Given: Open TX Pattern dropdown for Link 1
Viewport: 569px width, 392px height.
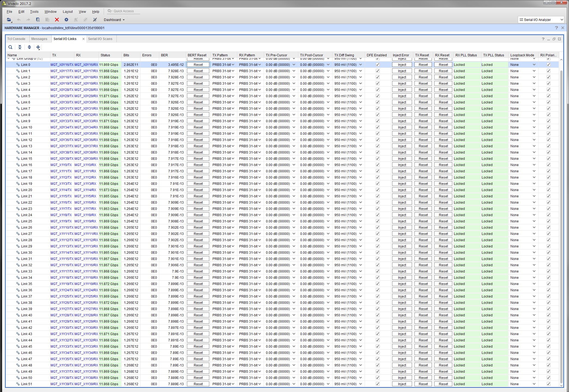Looking at the screenshot, I should point(233,71).
